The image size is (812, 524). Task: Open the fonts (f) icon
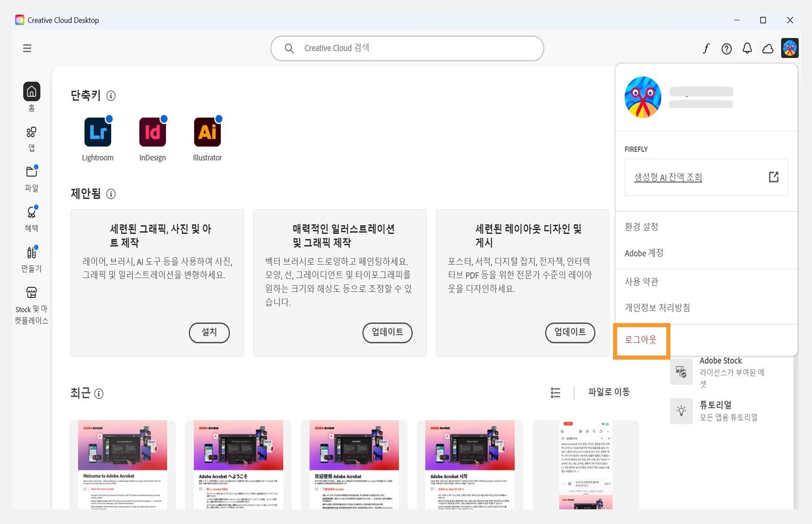[x=706, y=48]
